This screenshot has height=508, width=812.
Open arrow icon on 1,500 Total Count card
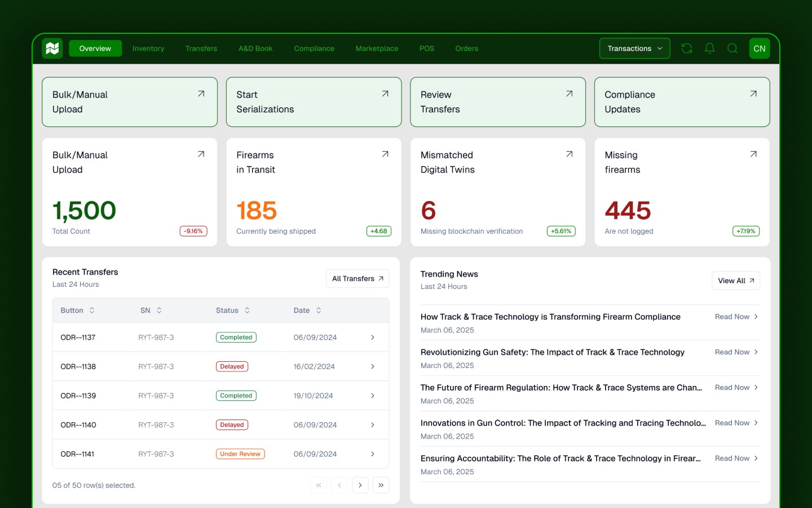(201, 154)
